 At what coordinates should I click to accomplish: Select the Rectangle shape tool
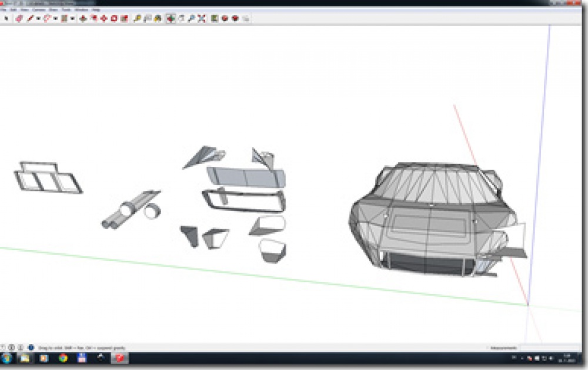click(x=64, y=18)
